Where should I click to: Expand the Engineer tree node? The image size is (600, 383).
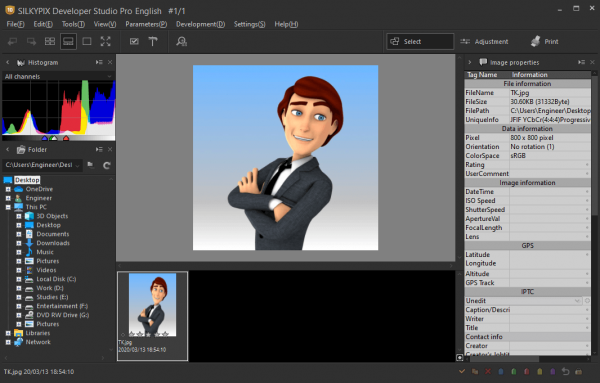click(x=8, y=198)
